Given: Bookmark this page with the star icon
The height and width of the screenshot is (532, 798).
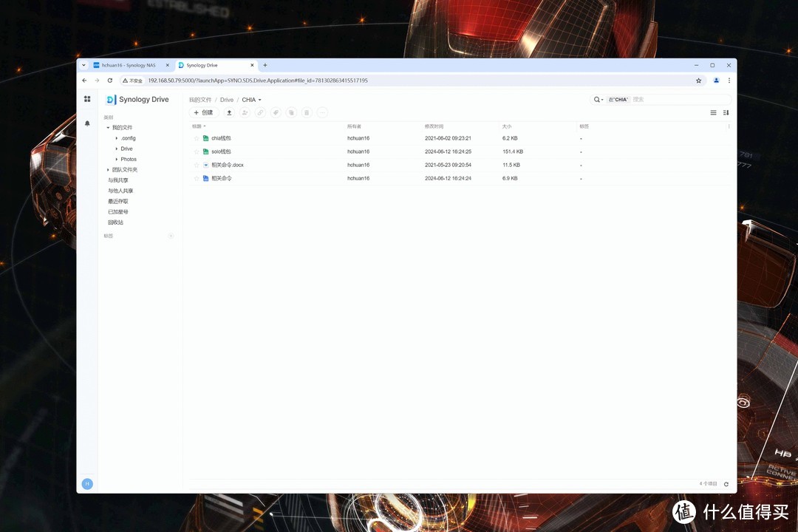Looking at the screenshot, I should coord(698,81).
